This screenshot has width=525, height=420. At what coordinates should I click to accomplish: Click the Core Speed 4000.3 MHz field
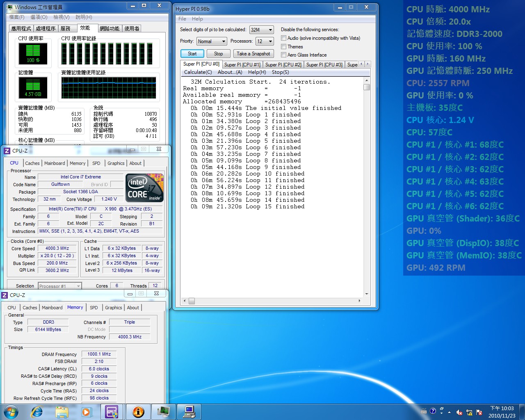coord(57,249)
